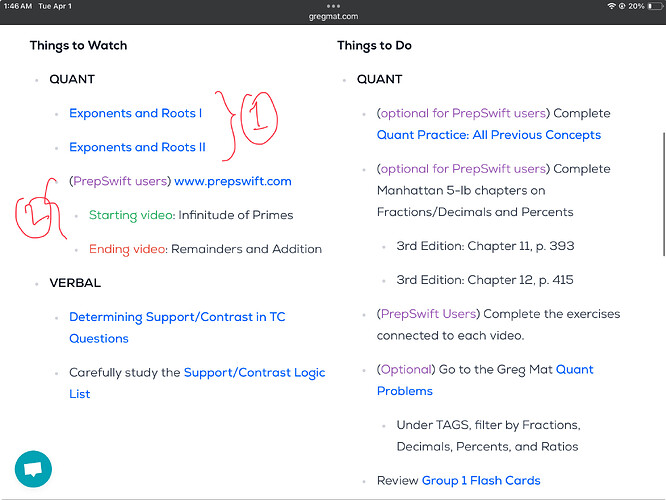Click the Ending video: Remainders and Addition item

point(205,249)
